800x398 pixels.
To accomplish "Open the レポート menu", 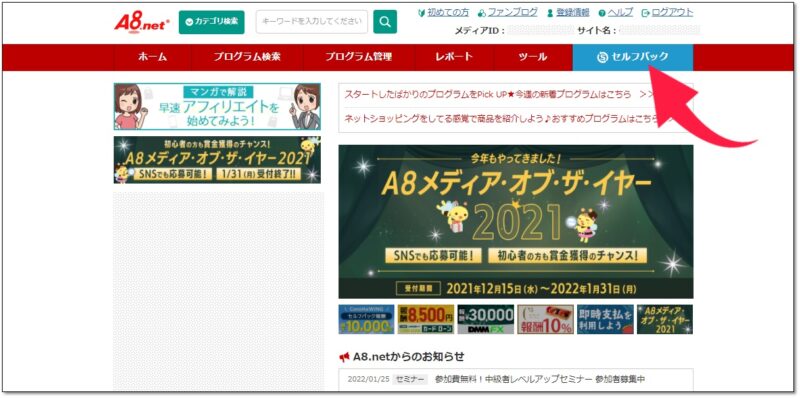I will [454, 57].
